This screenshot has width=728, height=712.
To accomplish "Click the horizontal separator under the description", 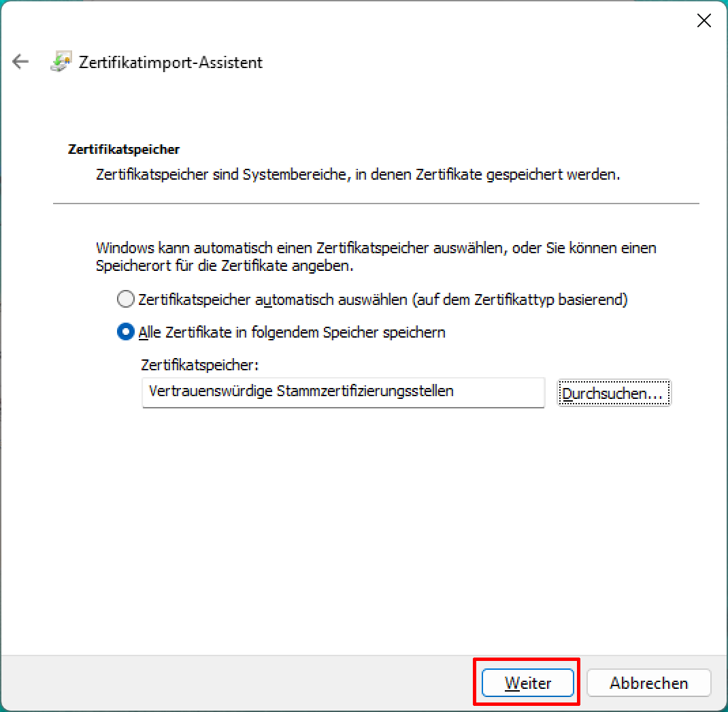I will point(376,204).
